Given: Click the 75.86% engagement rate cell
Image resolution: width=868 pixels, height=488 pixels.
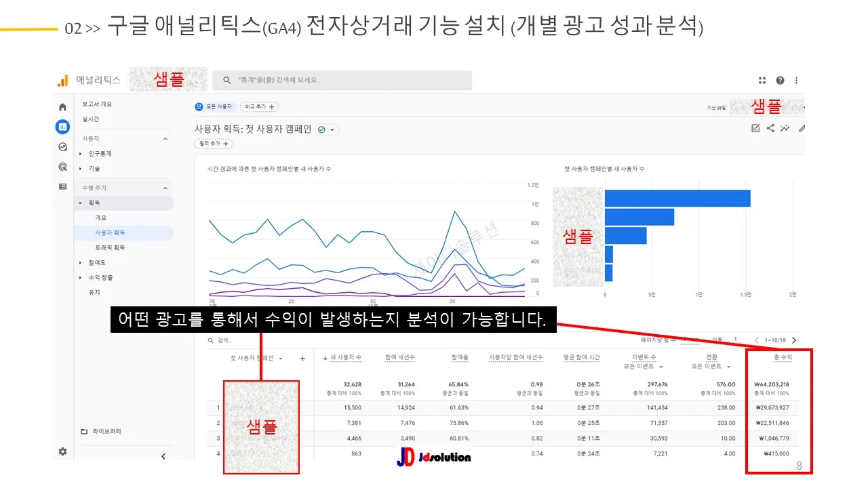Looking at the screenshot, I should (459, 423).
